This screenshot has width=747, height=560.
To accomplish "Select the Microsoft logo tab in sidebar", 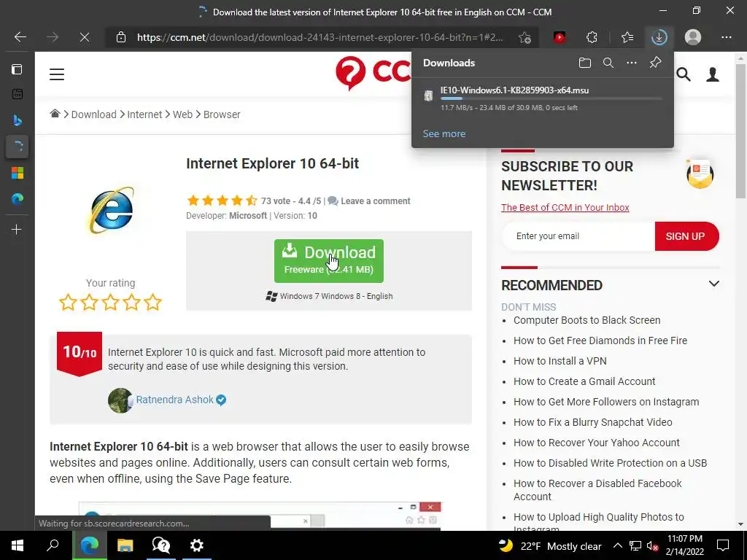I will coord(18,172).
